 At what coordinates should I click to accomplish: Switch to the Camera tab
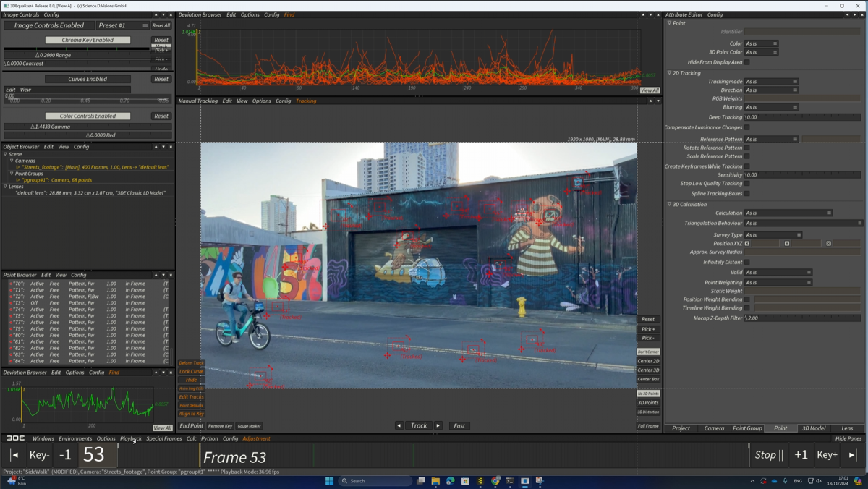pyautogui.click(x=715, y=428)
